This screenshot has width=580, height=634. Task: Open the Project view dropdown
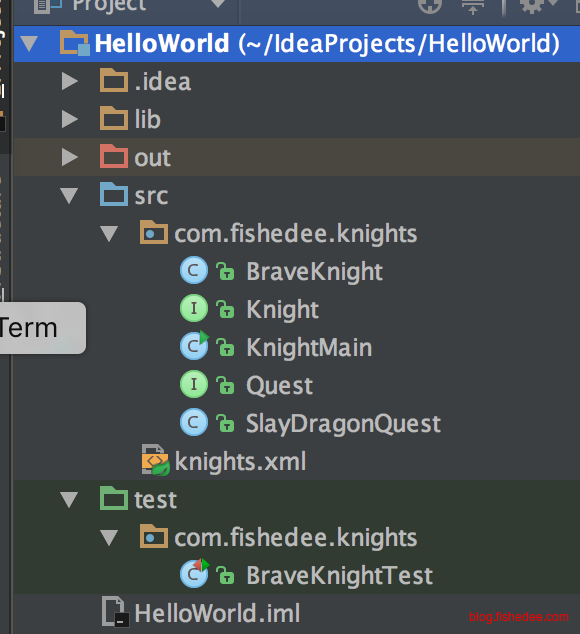(x=218, y=4)
